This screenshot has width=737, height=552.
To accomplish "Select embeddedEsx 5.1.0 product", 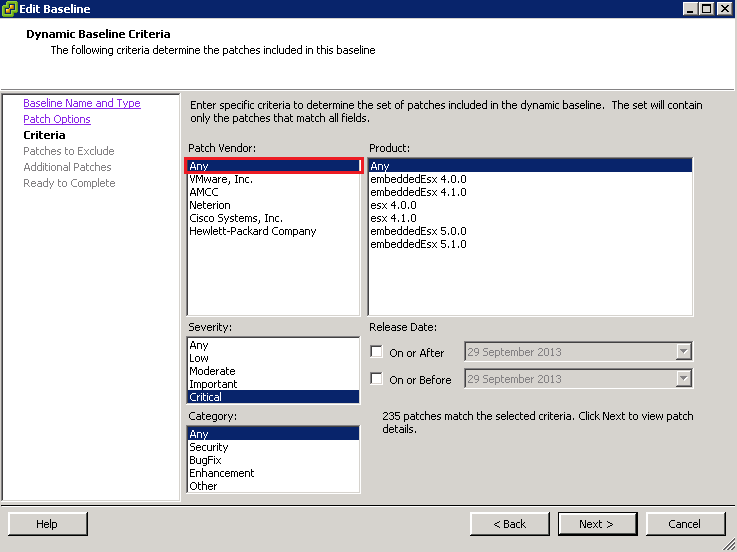I will click(418, 244).
